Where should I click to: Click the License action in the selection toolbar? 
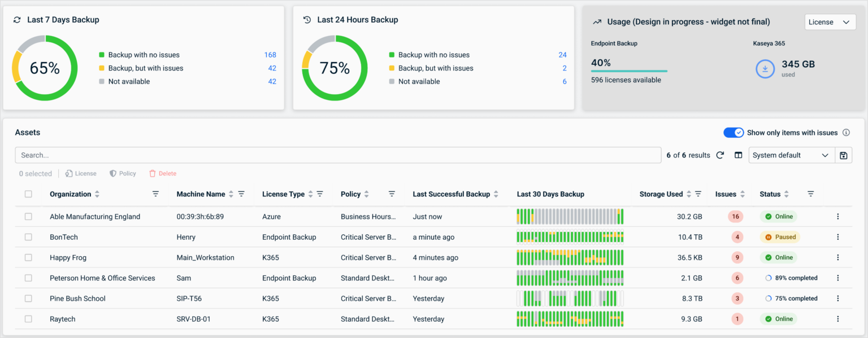point(81,173)
